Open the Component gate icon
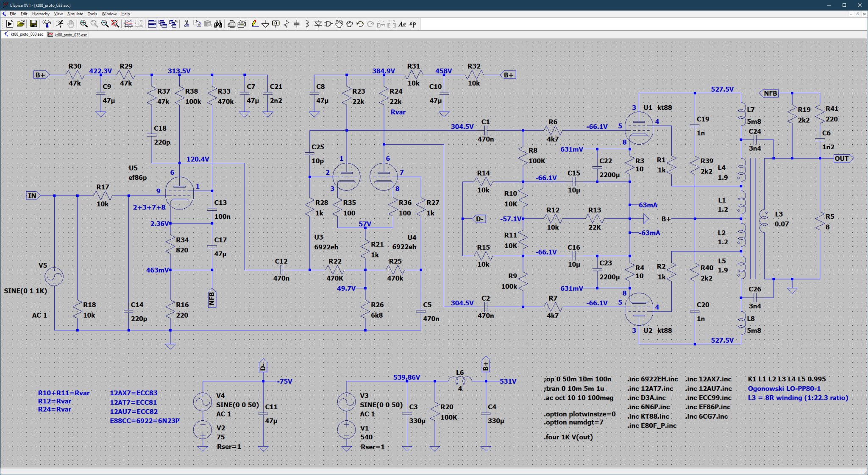 328,24
